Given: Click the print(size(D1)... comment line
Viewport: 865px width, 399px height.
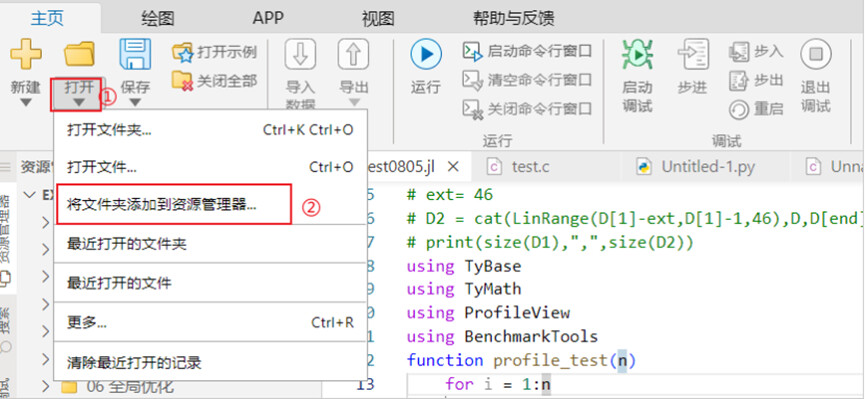Looking at the screenshot, I should pyautogui.click(x=549, y=242).
